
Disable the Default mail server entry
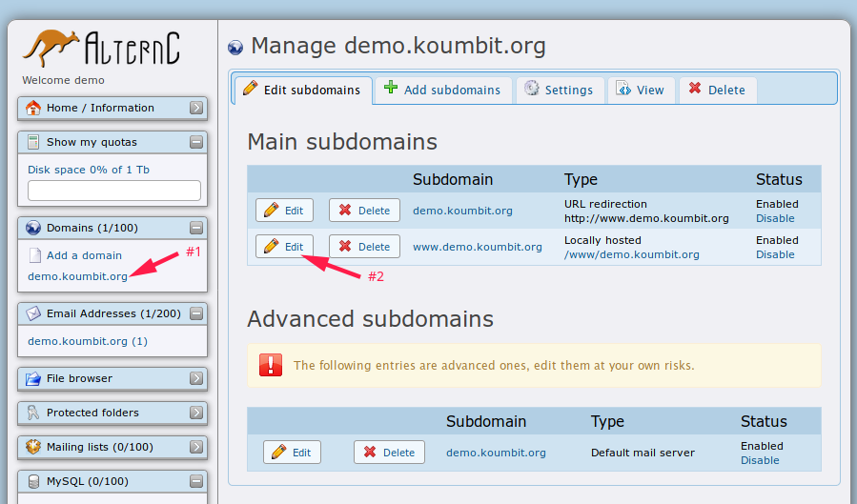click(x=760, y=460)
